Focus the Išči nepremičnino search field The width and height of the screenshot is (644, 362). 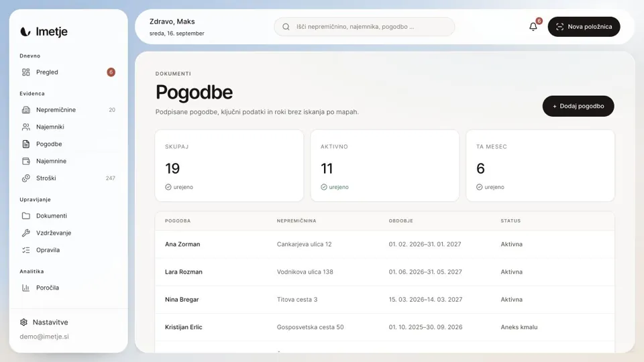(x=364, y=27)
